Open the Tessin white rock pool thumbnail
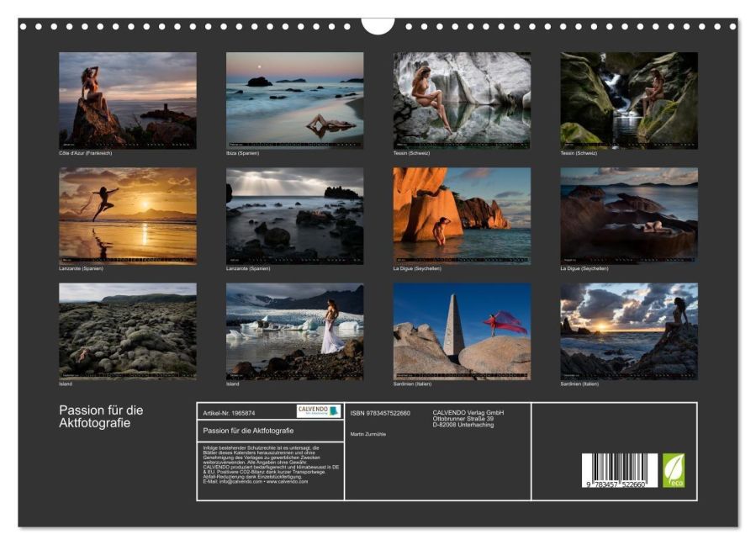The height and width of the screenshot is (545, 756). (462, 100)
